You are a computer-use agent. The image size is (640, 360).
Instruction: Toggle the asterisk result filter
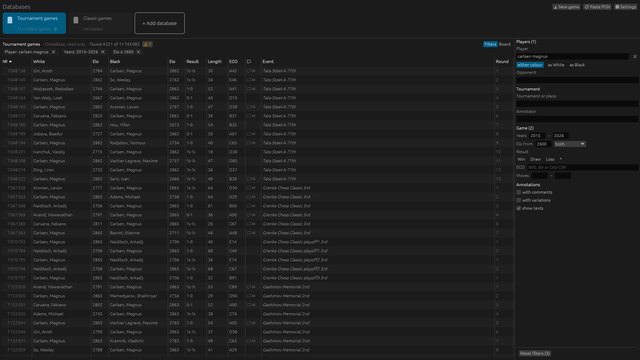[561, 159]
